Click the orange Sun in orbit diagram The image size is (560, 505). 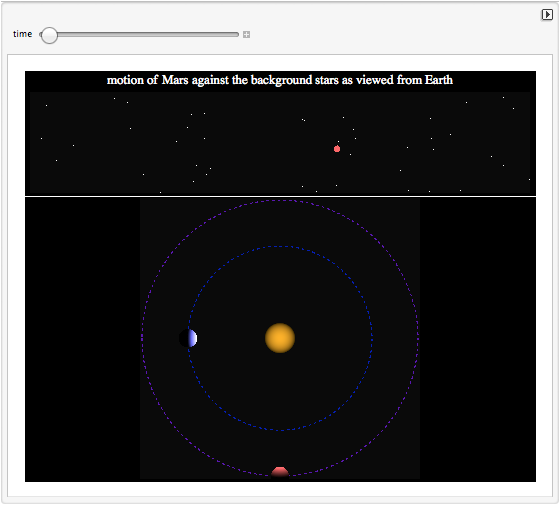pyautogui.click(x=280, y=338)
